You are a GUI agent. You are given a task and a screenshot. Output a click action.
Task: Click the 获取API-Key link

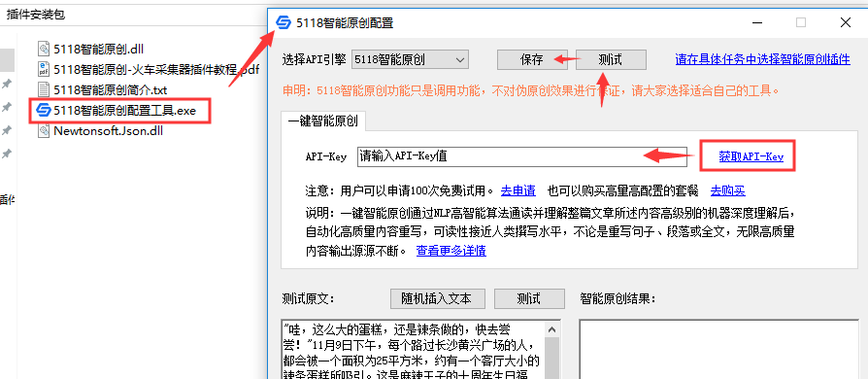coord(751,156)
